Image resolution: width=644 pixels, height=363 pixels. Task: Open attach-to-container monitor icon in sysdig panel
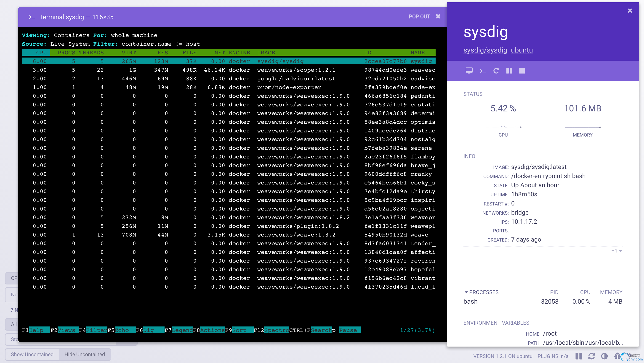click(469, 71)
